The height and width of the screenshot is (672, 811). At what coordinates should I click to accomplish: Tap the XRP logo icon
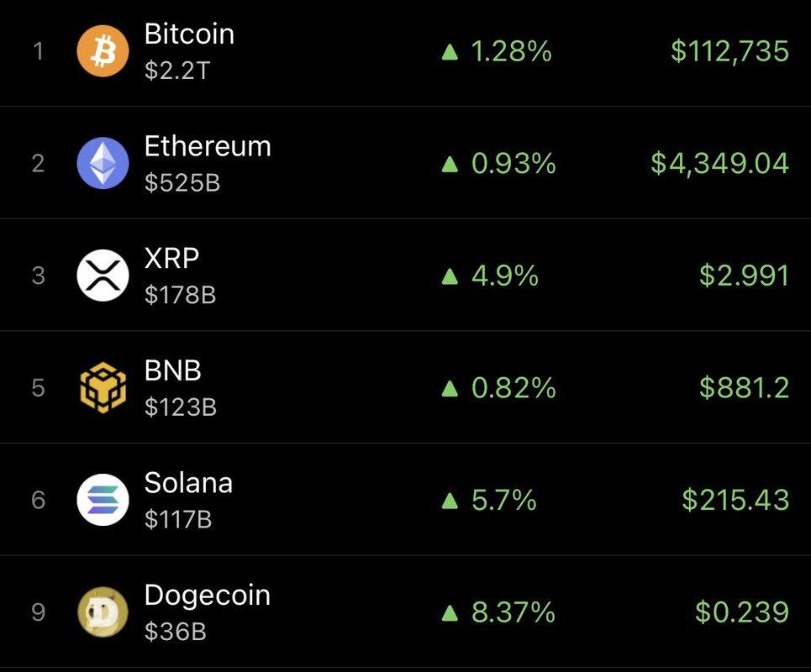[x=103, y=275]
